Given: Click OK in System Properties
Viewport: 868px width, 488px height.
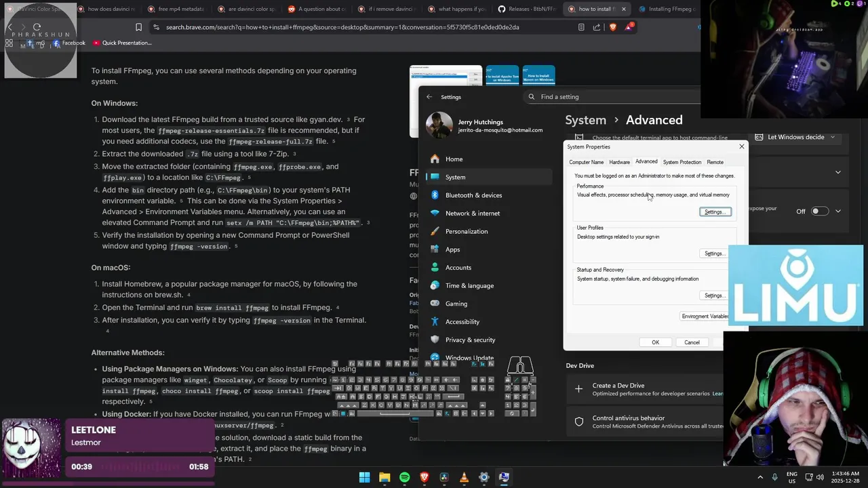Looking at the screenshot, I should tap(655, 342).
